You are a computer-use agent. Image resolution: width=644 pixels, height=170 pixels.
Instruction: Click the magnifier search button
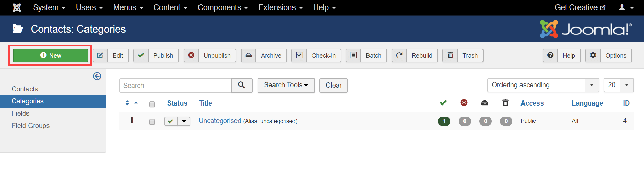point(242,86)
